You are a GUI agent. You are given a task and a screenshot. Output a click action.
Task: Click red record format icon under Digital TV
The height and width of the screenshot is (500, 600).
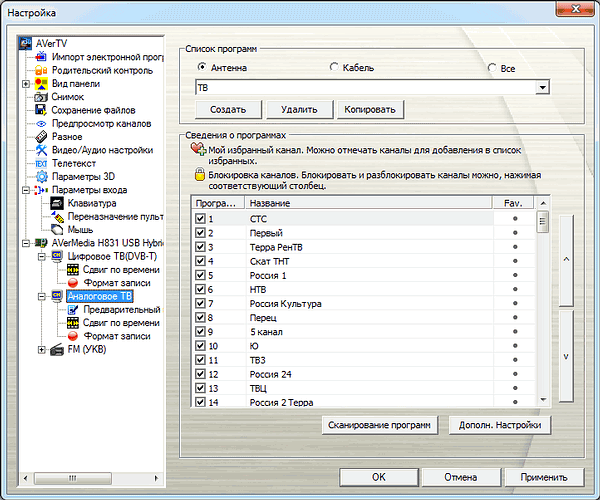click(73, 283)
